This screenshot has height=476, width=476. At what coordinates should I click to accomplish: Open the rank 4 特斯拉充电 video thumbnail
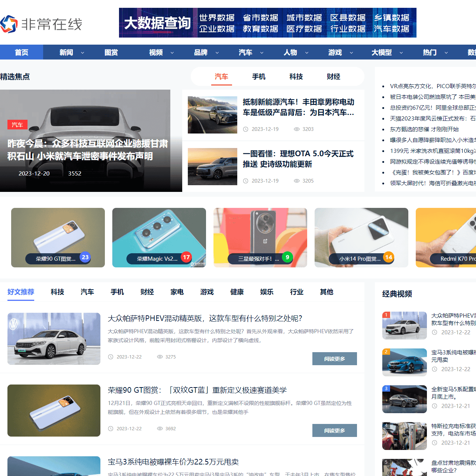pos(405,436)
